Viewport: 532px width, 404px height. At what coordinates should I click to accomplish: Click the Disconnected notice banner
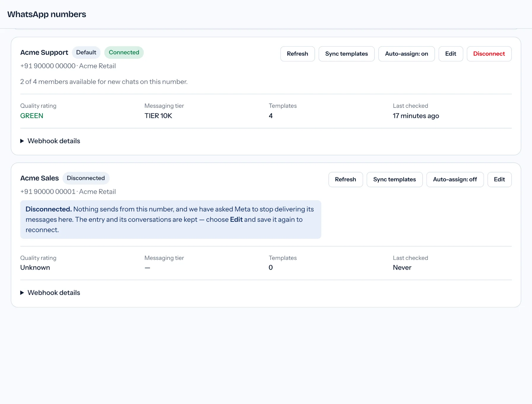(171, 219)
